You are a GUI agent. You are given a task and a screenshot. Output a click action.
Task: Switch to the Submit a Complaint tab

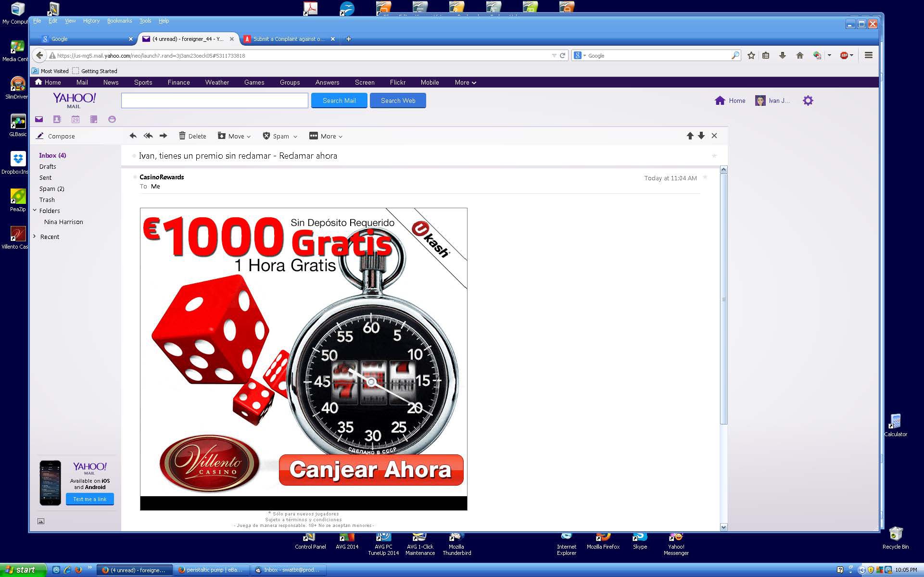point(290,39)
